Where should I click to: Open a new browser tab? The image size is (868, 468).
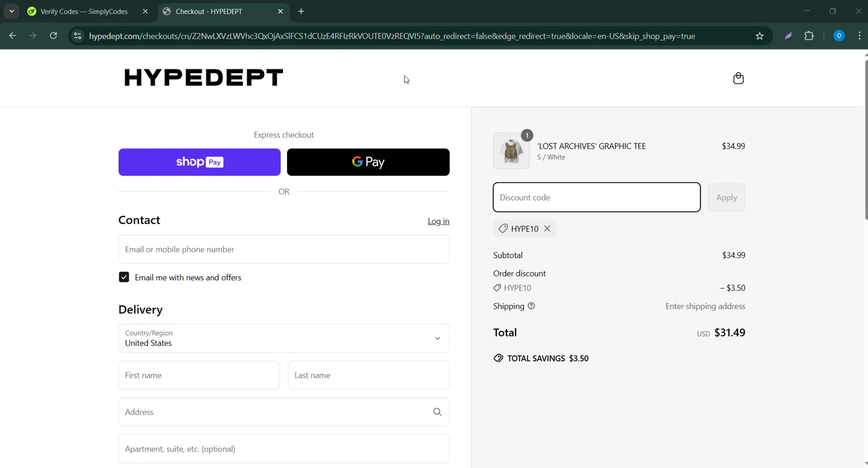click(x=301, y=11)
